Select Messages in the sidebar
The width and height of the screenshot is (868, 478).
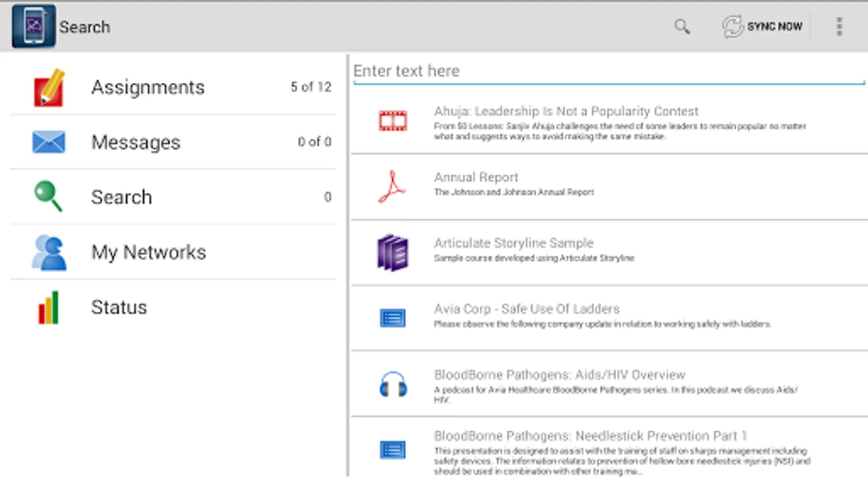(x=136, y=142)
